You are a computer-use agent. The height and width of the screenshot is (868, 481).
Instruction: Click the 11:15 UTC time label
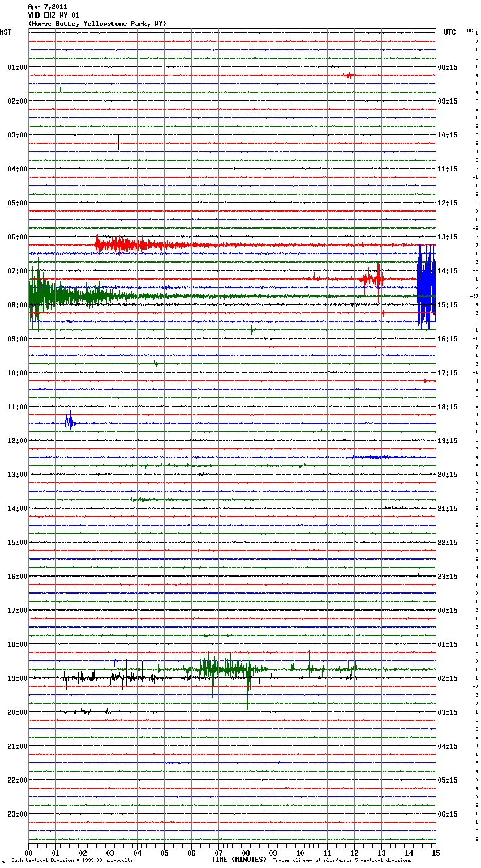pos(448,169)
